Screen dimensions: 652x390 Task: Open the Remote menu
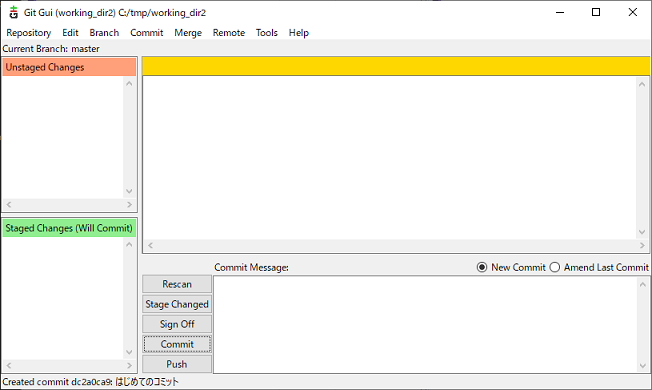(229, 33)
